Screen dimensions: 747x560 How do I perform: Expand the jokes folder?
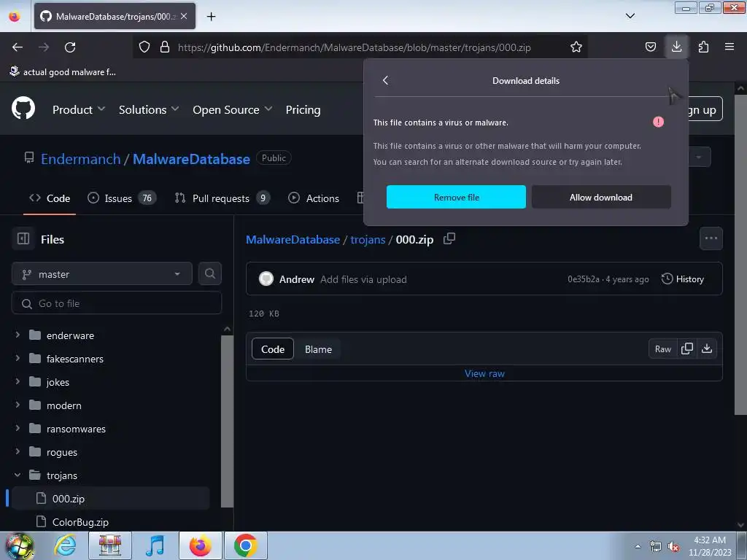click(x=18, y=382)
